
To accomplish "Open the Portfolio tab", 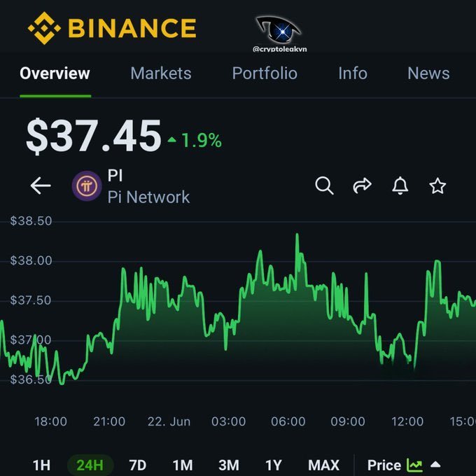I will [x=265, y=73].
